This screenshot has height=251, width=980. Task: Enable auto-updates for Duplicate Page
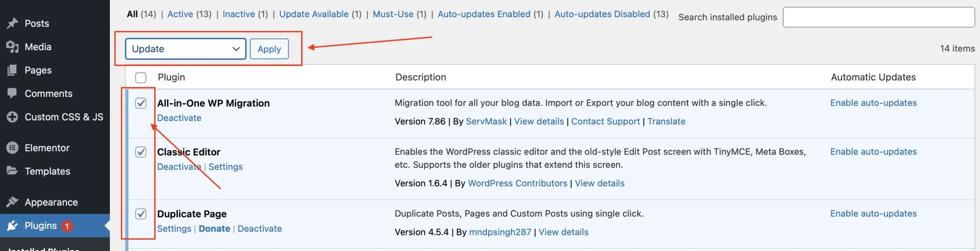[873, 214]
